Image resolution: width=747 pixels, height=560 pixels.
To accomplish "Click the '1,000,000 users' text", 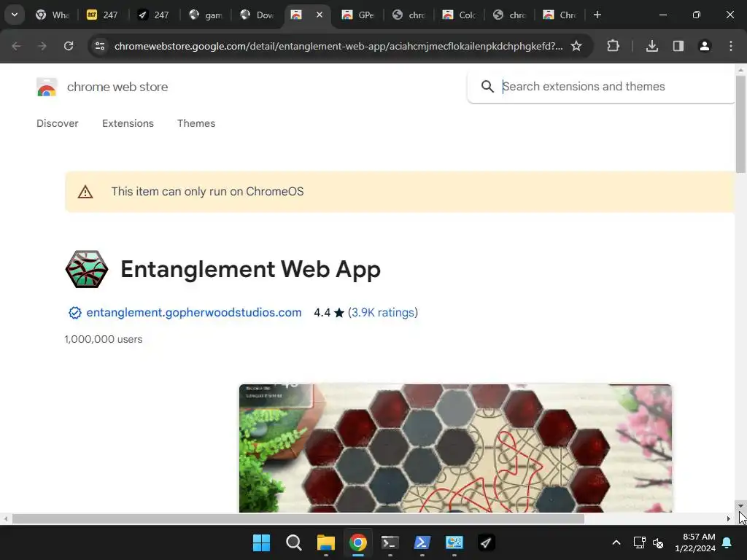I will click(x=104, y=339).
